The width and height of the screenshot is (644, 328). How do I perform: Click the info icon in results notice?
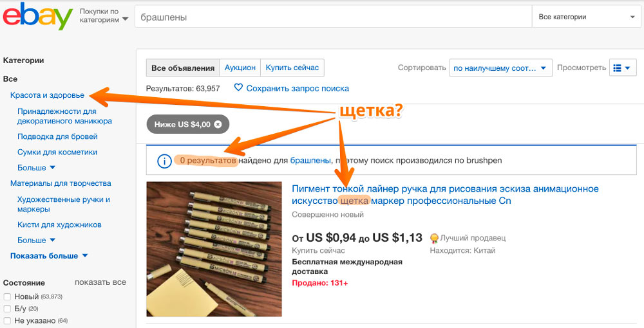click(x=164, y=161)
